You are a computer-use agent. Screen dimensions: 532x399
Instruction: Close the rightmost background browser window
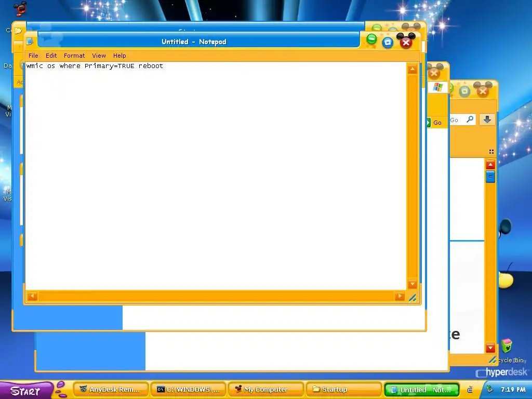483,91
